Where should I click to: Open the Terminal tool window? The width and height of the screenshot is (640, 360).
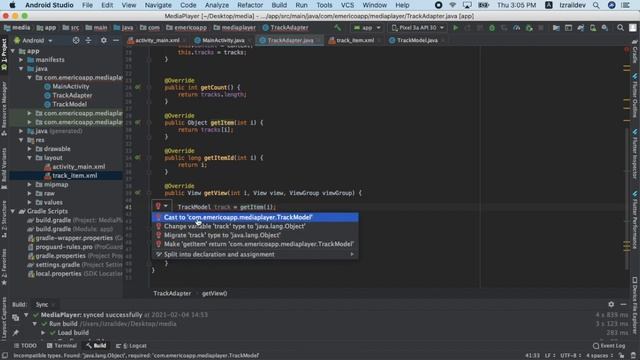(x=61, y=346)
